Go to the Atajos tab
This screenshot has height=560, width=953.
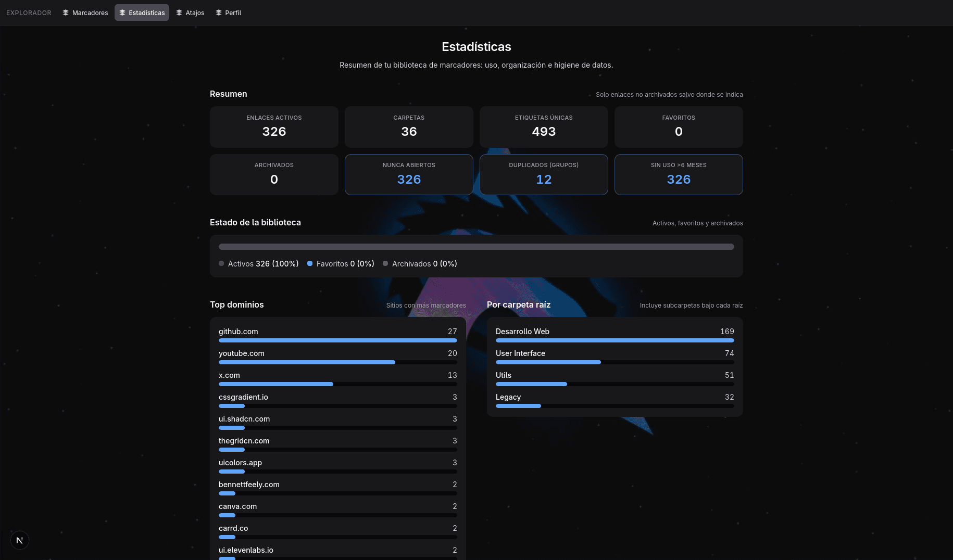click(x=190, y=12)
